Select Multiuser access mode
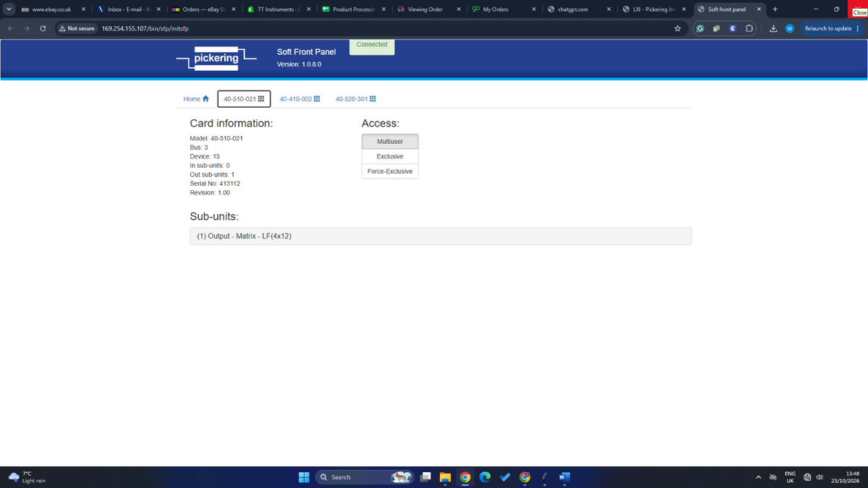 [x=390, y=142]
